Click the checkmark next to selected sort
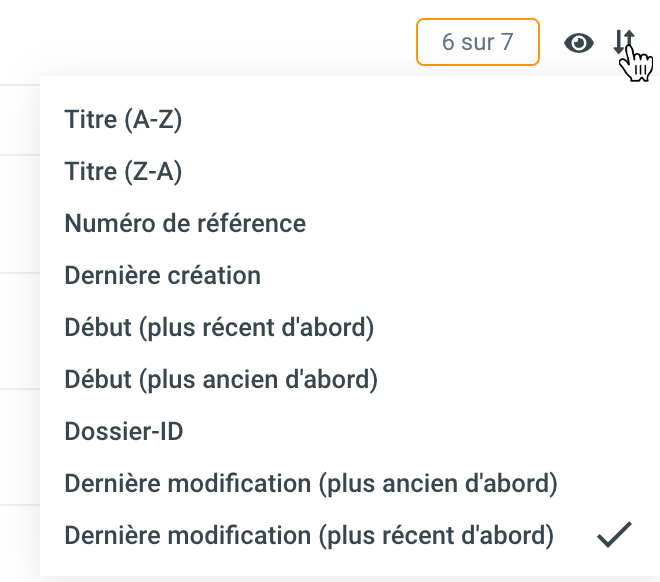Image resolution: width=660 pixels, height=582 pixels. [x=614, y=535]
